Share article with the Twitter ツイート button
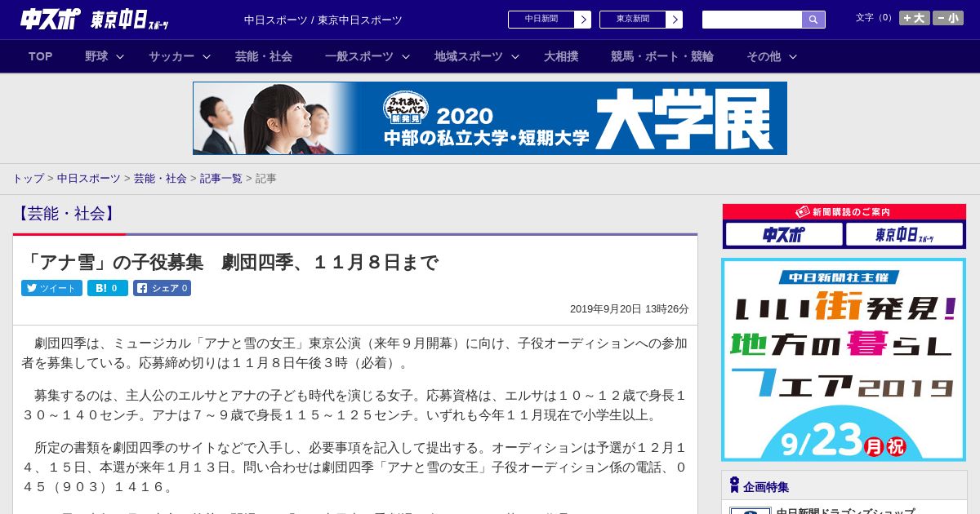This screenshot has width=980, height=514. pyautogui.click(x=51, y=288)
